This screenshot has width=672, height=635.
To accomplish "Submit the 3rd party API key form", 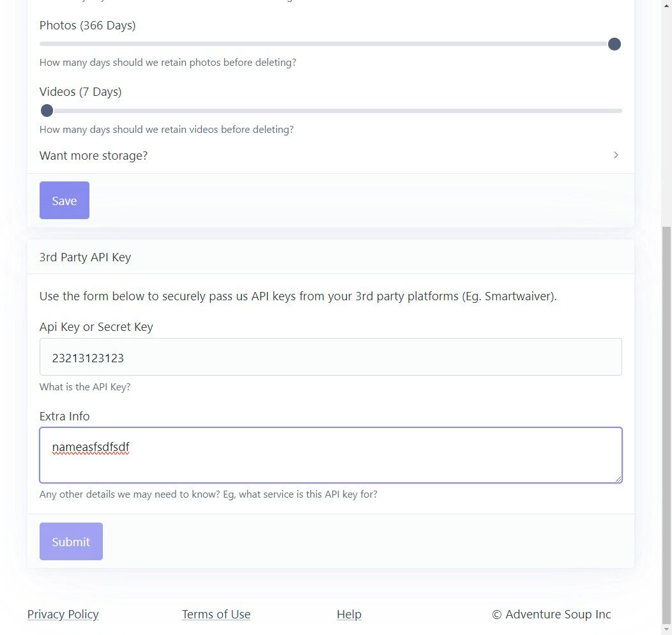I will pos(71,542).
